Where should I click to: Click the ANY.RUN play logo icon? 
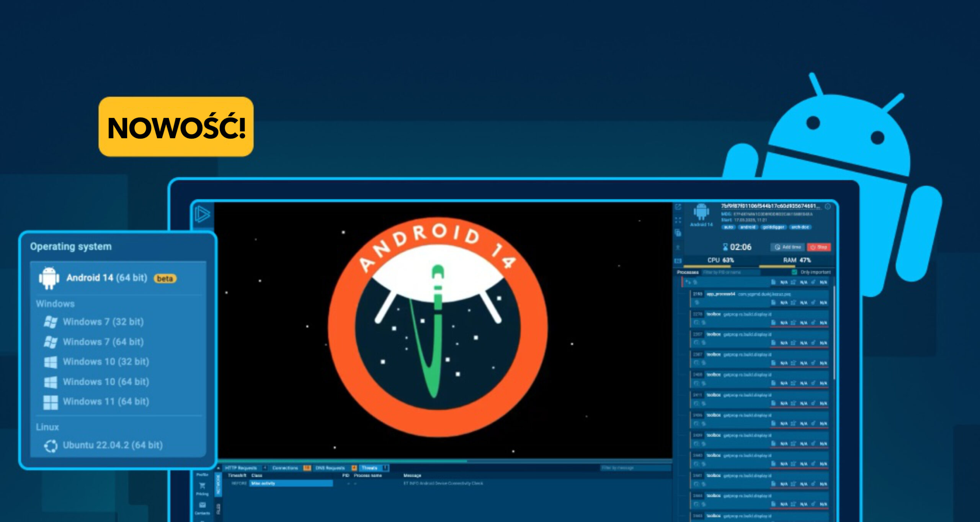(x=203, y=214)
